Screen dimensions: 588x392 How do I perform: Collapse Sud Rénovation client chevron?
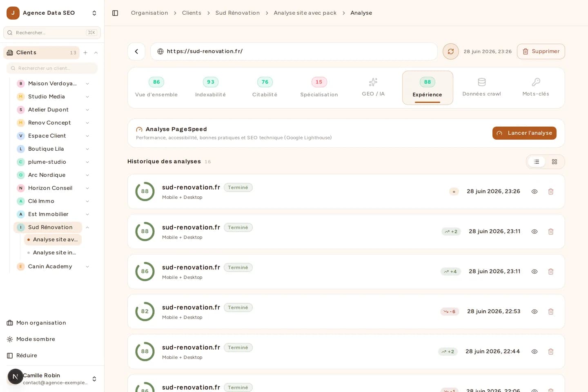click(87, 227)
